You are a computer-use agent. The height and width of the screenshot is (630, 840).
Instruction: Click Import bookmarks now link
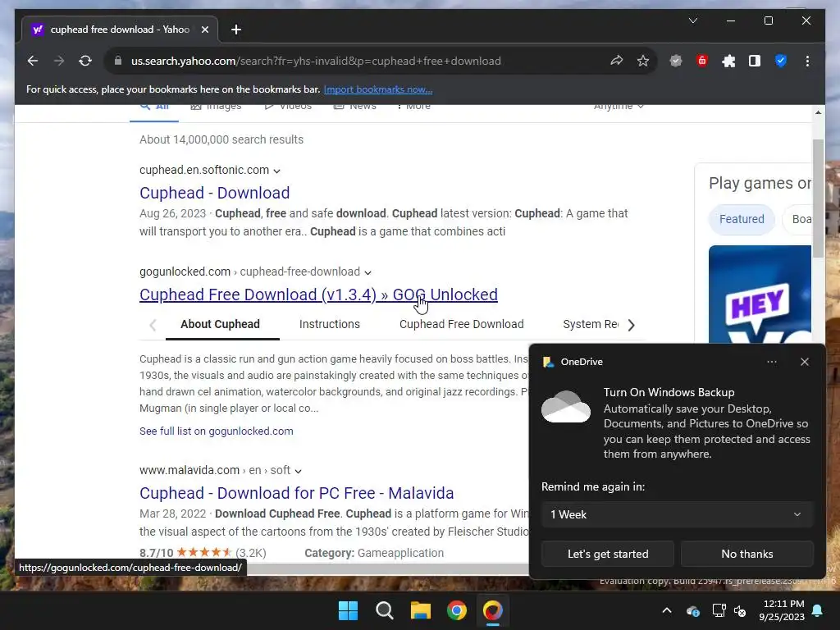(x=378, y=89)
